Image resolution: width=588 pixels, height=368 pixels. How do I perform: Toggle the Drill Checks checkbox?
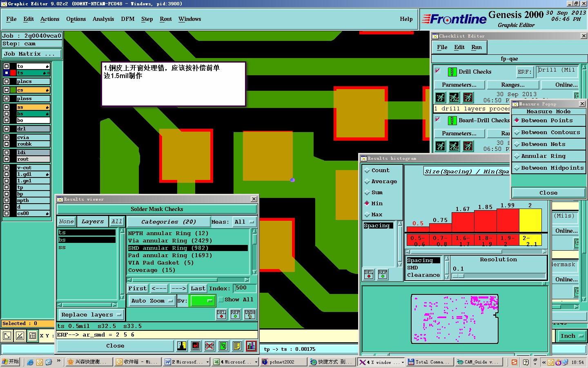coord(437,71)
